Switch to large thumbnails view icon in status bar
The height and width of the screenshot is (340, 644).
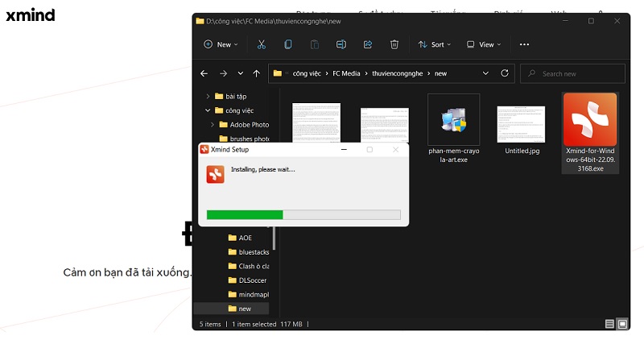(622, 325)
